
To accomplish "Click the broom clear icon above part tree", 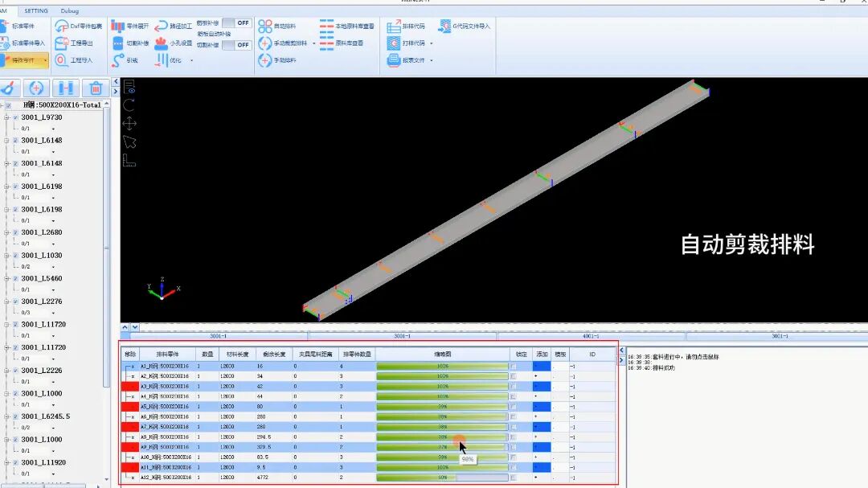I will 9,88.
